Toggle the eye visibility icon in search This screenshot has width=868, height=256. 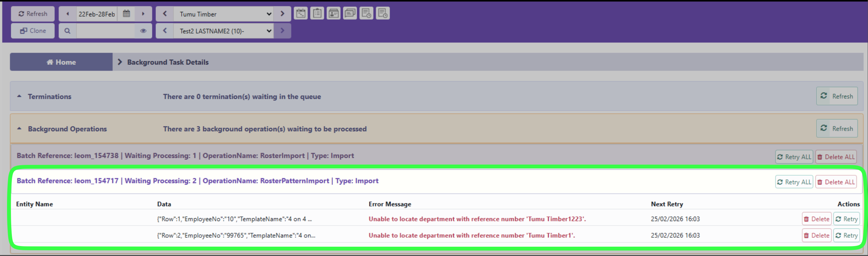[x=143, y=31]
